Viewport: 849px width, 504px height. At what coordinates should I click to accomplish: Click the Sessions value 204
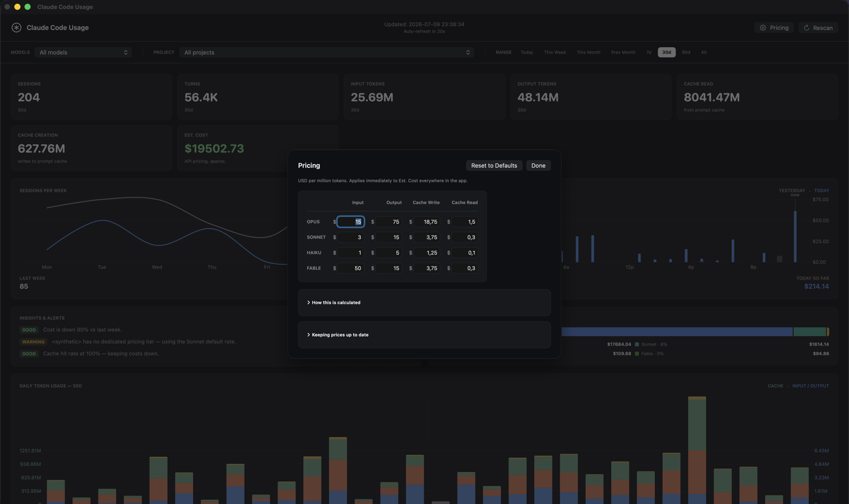(x=29, y=97)
